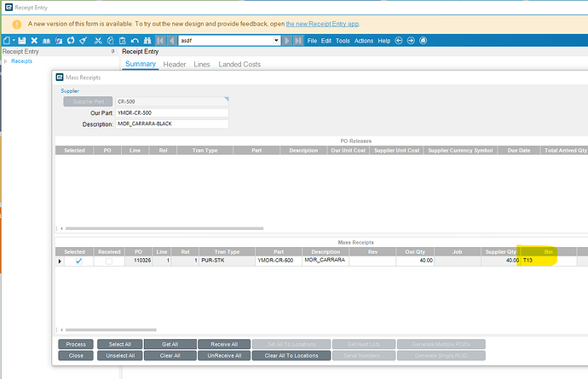Screen dimensions: 588x379
Task: Click the New receipt icon
Action: [7, 41]
